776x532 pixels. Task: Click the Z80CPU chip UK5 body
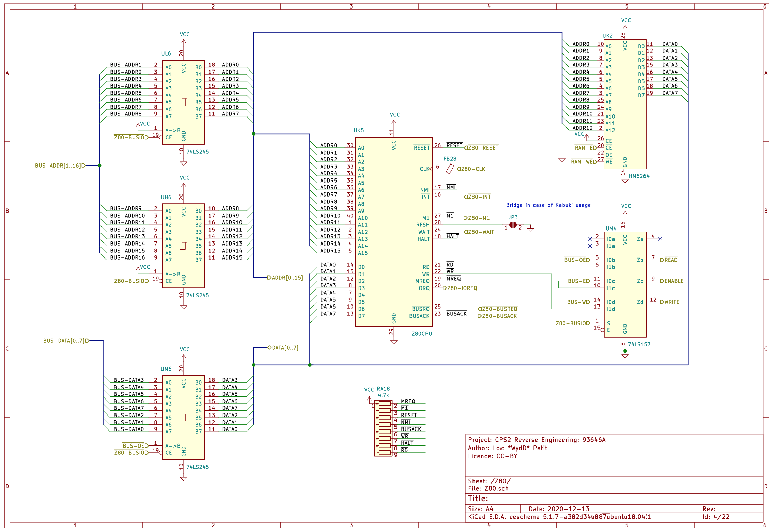point(393,232)
